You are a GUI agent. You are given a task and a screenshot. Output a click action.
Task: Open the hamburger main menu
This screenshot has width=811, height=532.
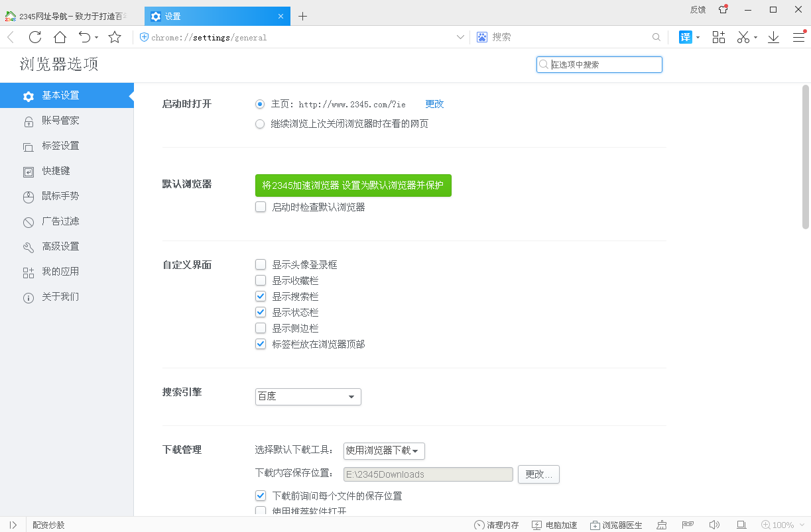tap(799, 37)
